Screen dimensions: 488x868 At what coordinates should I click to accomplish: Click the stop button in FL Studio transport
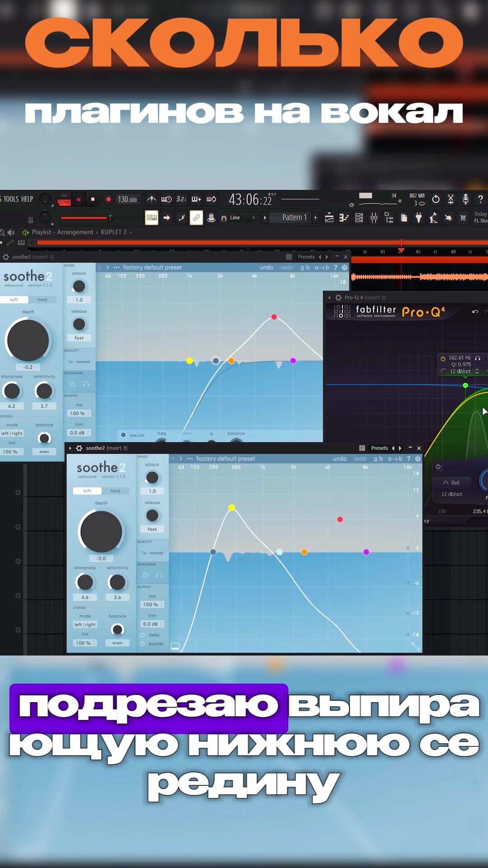[x=93, y=199]
